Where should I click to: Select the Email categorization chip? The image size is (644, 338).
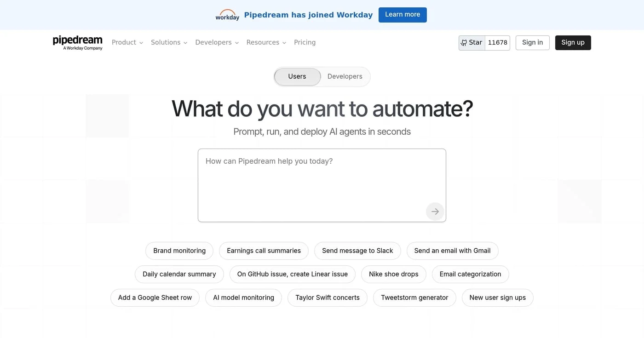coord(470,275)
